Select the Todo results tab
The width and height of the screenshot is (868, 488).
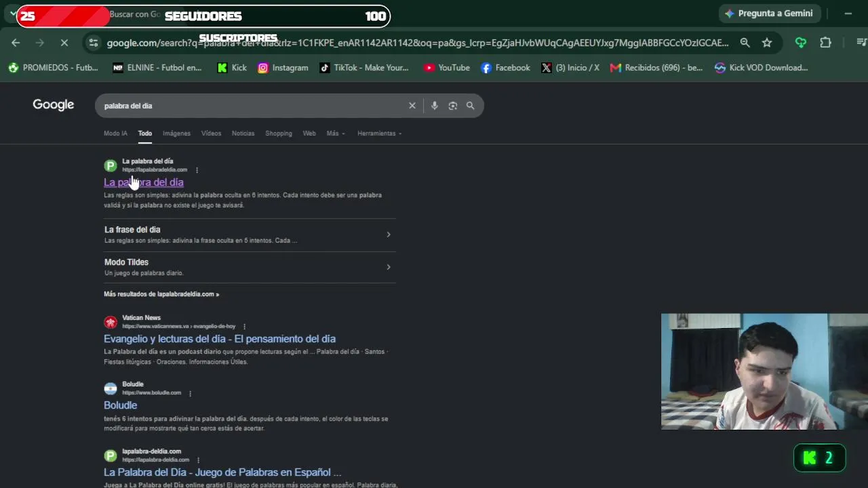(x=145, y=134)
